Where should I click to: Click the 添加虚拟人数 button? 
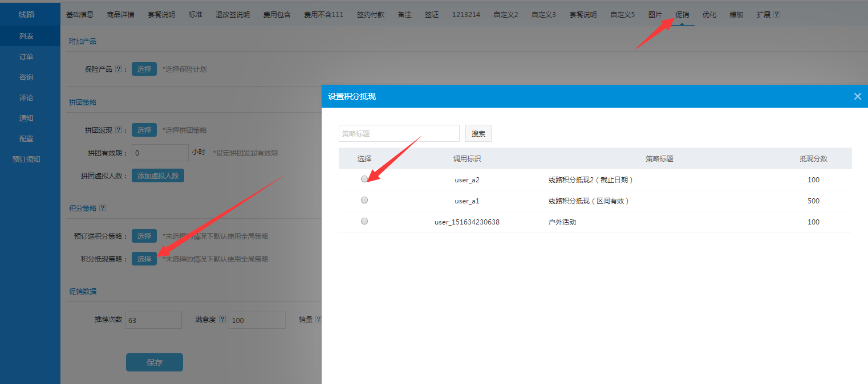158,175
